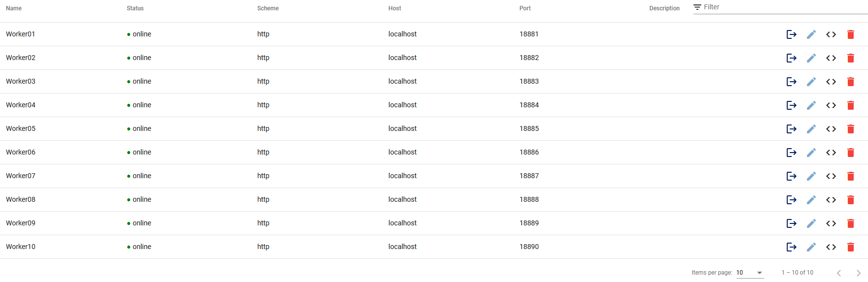Click the login arrow icon for Worker05

point(791,129)
